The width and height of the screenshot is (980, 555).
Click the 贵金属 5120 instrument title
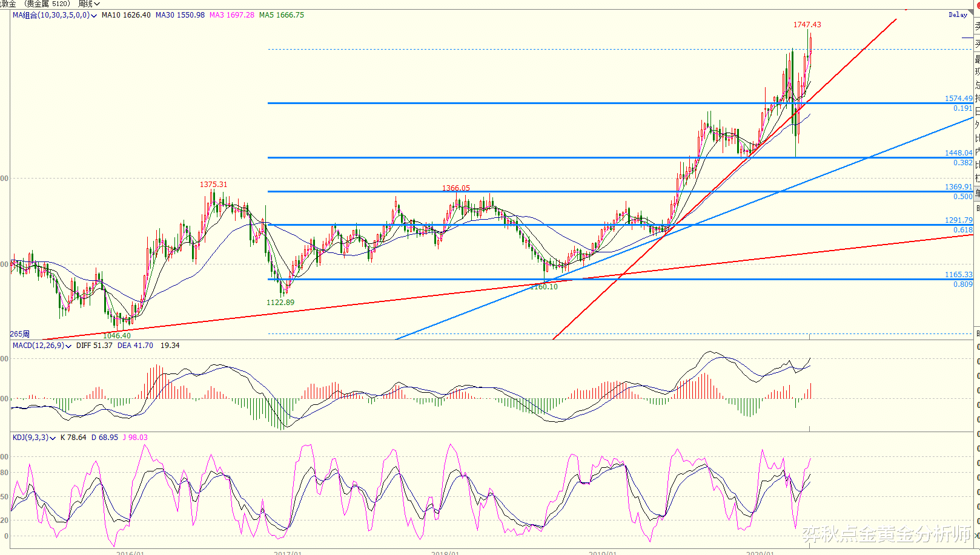[47, 4]
